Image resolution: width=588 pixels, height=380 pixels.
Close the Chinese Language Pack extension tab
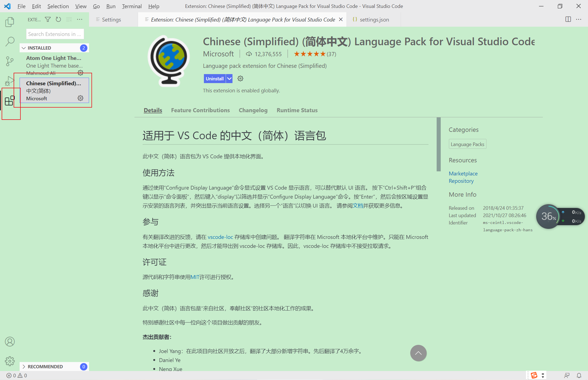coord(341,19)
